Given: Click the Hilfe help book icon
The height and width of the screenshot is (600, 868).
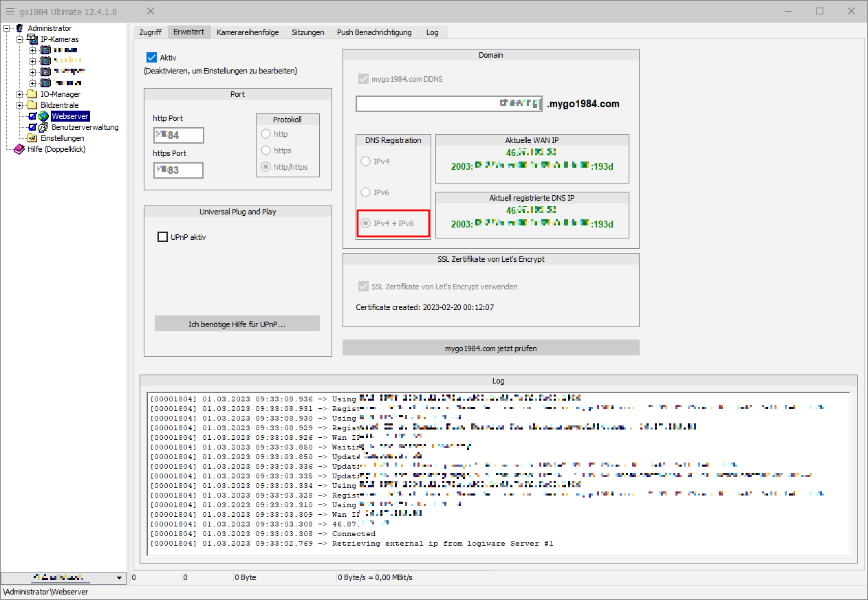Looking at the screenshot, I should (19, 149).
